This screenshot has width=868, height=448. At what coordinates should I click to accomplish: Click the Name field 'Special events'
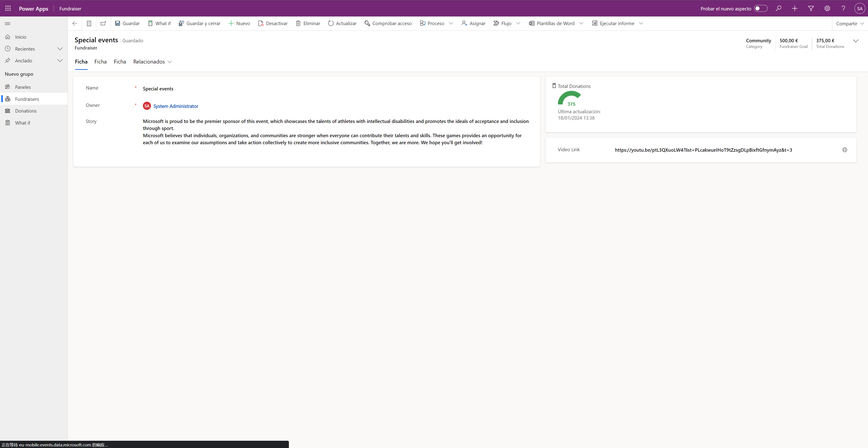coord(158,89)
